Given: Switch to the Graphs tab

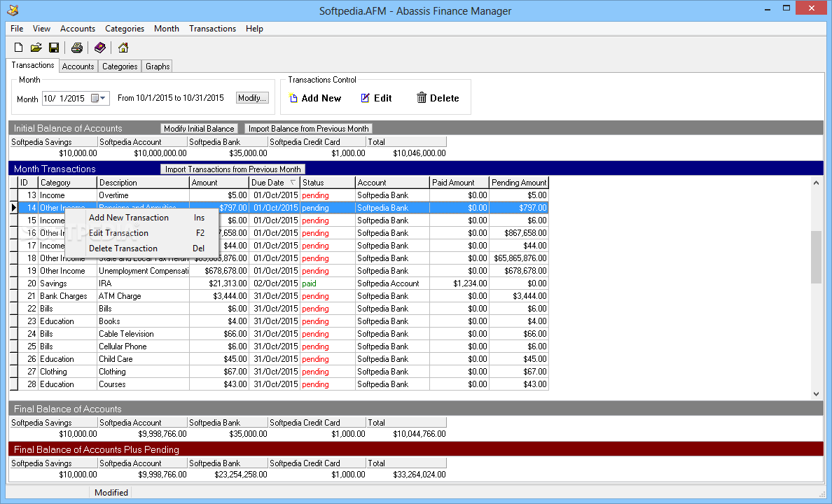Looking at the screenshot, I should 158,66.
